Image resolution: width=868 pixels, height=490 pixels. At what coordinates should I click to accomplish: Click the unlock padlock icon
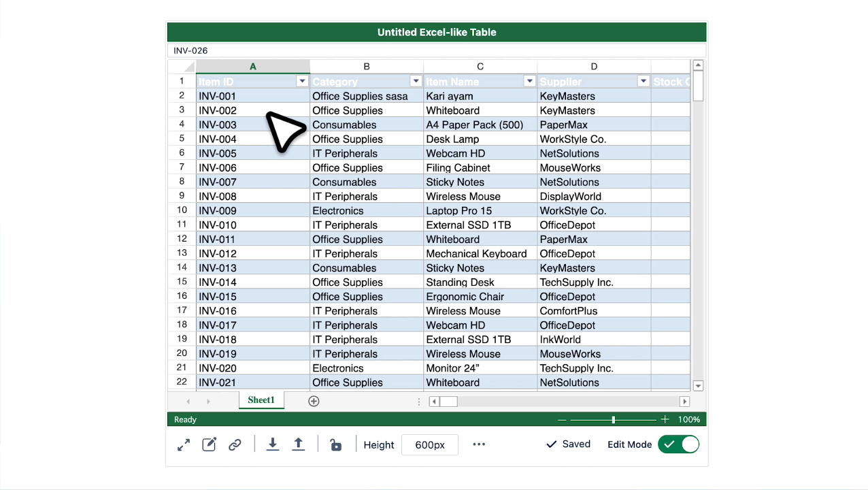pyautogui.click(x=335, y=445)
